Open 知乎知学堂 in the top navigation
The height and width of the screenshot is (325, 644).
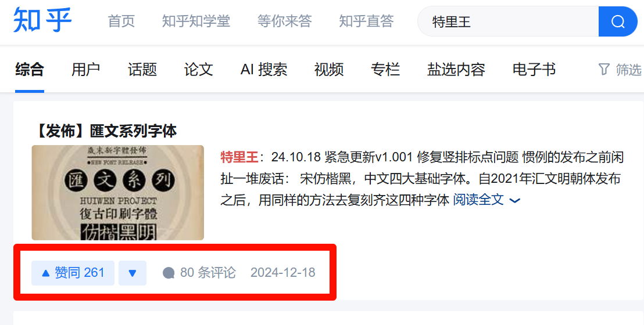196,21
